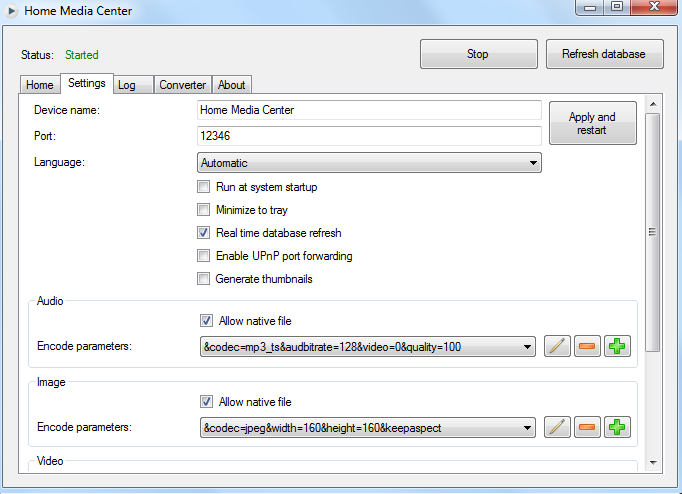682x494 pixels.
Task: Click the scrollbar down arrow in settings
Action: 653,463
